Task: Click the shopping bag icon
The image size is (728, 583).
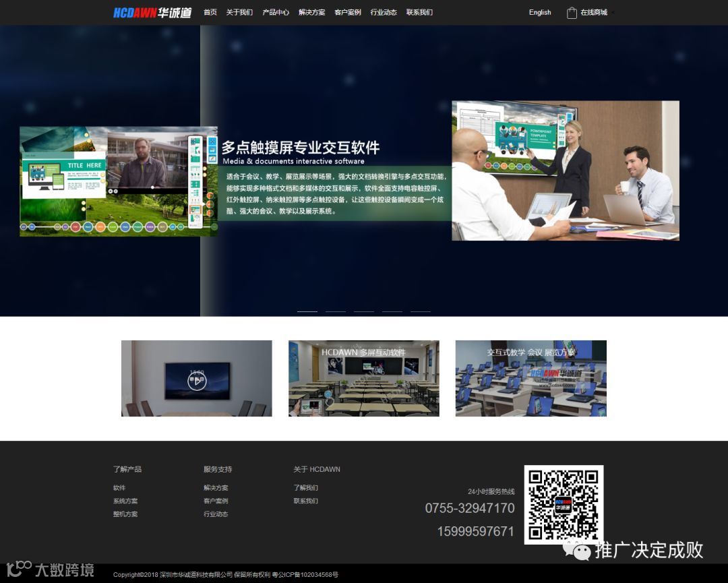Action: 572,13
